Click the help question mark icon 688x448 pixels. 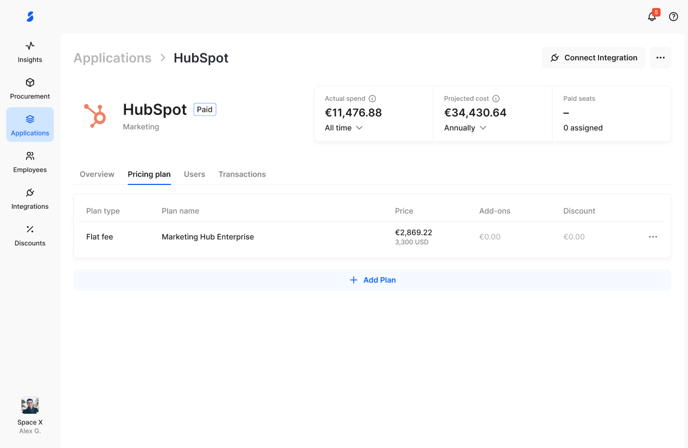(673, 16)
